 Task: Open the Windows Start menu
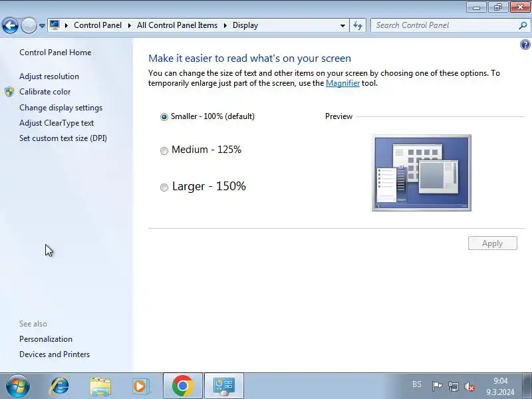tap(17, 386)
